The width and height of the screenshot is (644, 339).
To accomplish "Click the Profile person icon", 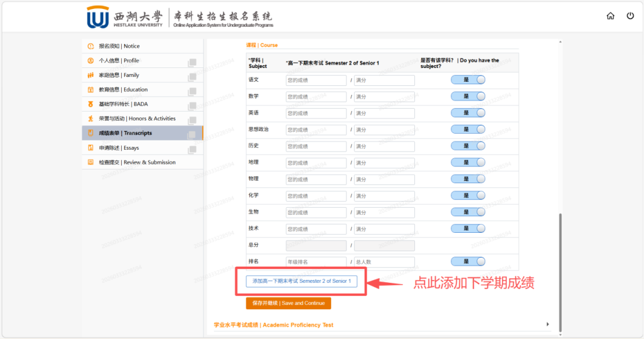I will (x=91, y=60).
